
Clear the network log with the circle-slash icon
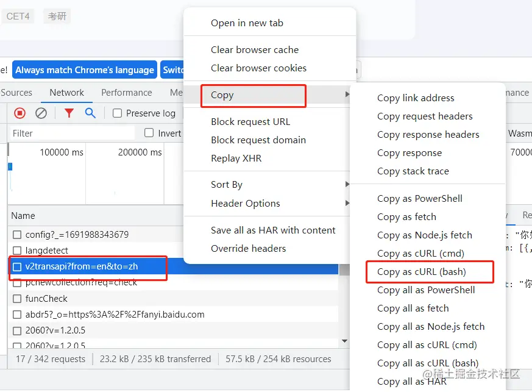(41, 113)
